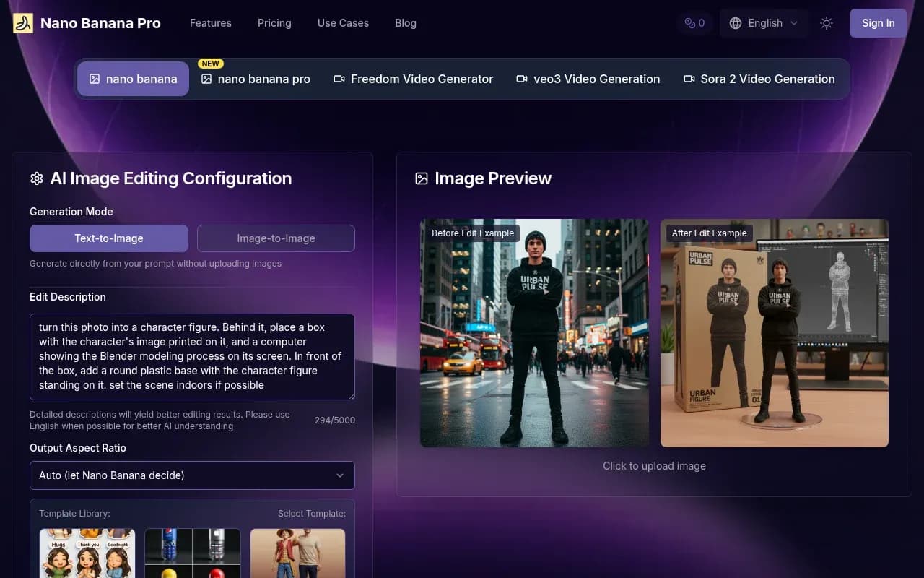Open the Blog link
Screen dimensions: 924x578
(405, 23)
